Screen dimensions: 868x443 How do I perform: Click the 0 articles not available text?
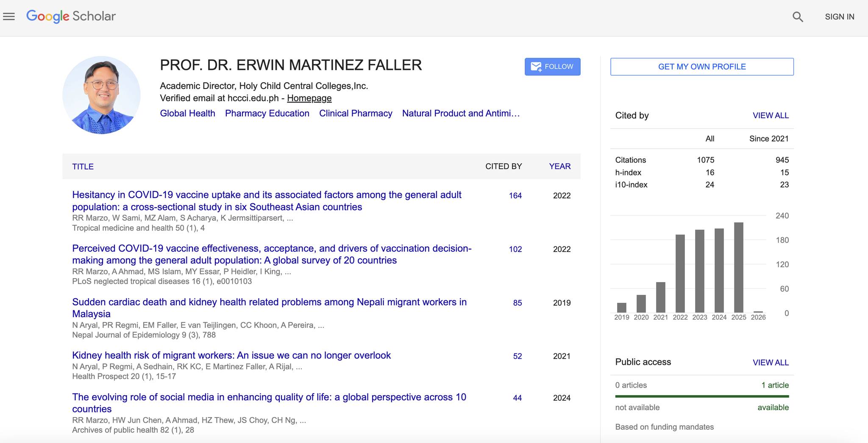[631, 385]
